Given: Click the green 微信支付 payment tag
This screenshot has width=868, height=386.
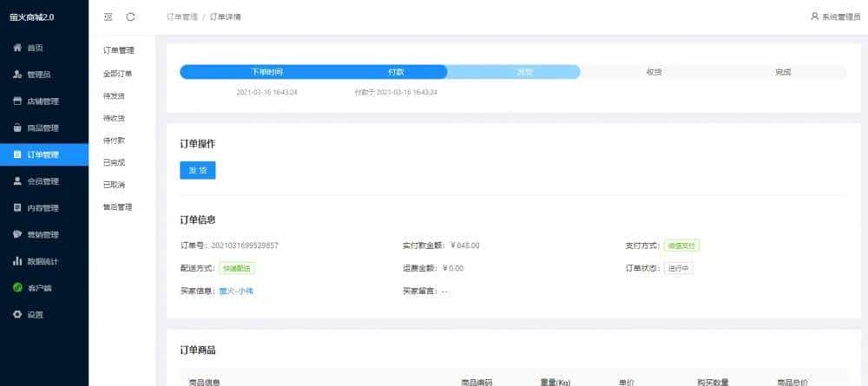Looking at the screenshot, I should point(682,245).
